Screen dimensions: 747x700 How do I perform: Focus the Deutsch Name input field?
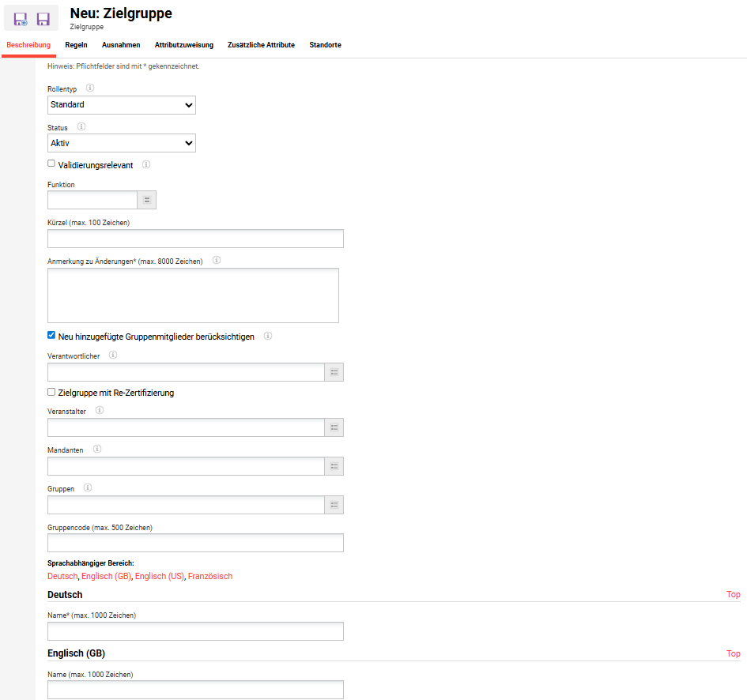[x=195, y=631]
